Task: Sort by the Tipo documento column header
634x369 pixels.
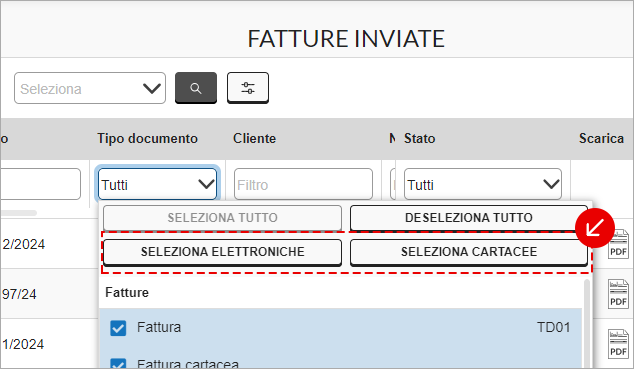Action: pyautogui.click(x=147, y=139)
